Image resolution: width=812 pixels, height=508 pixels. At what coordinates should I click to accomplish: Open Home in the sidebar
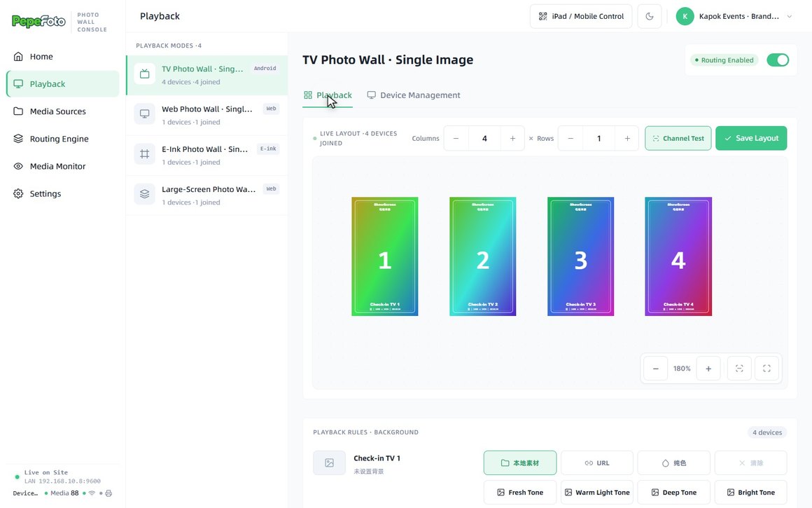[x=63, y=57]
